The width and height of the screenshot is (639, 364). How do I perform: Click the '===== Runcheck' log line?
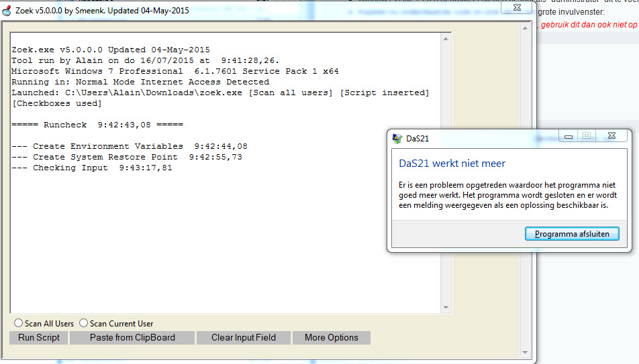pyautogui.click(x=97, y=125)
